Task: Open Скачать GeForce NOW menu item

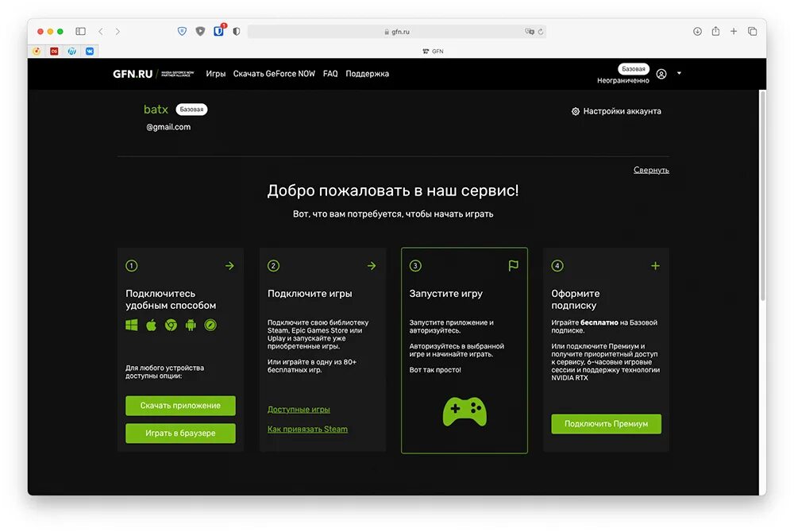Action: [x=274, y=74]
